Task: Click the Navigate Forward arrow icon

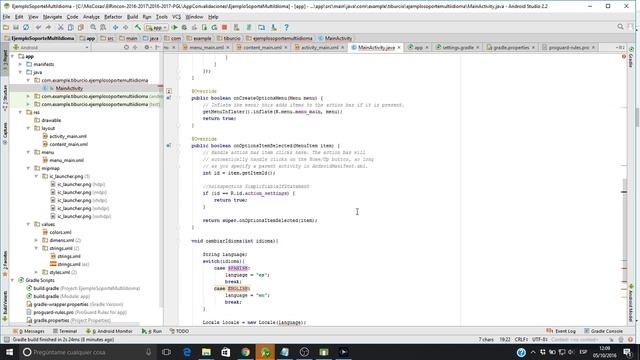Action: point(125,27)
